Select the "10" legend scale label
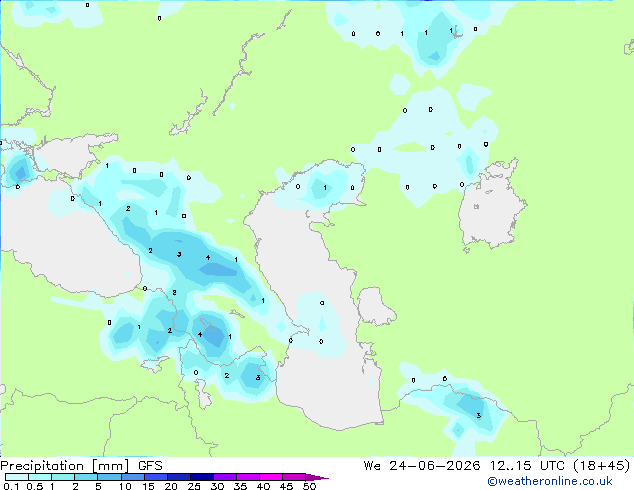 tap(125, 486)
